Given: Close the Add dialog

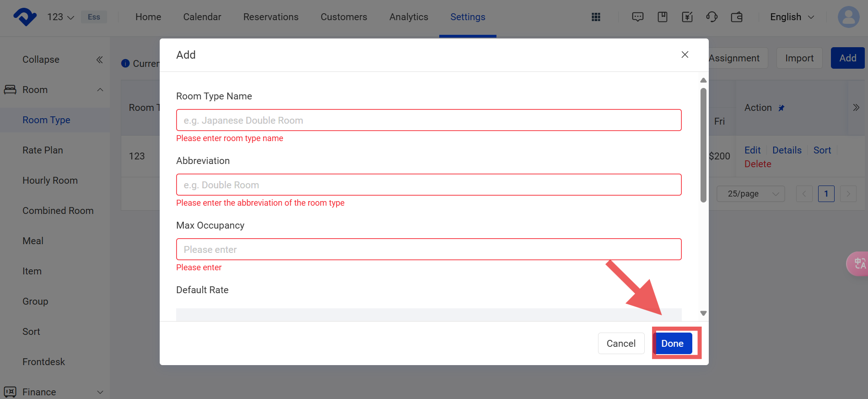Looking at the screenshot, I should pyautogui.click(x=685, y=55).
